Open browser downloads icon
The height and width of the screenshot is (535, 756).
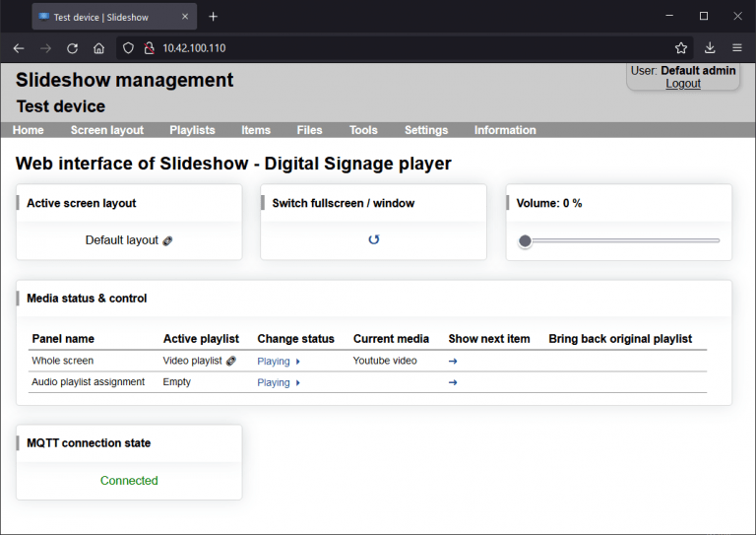point(710,47)
